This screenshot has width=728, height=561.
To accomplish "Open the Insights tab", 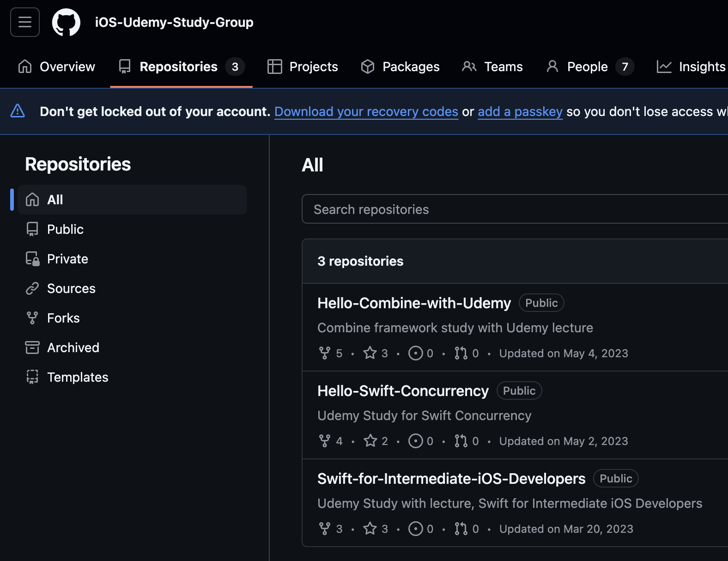I will point(691,67).
